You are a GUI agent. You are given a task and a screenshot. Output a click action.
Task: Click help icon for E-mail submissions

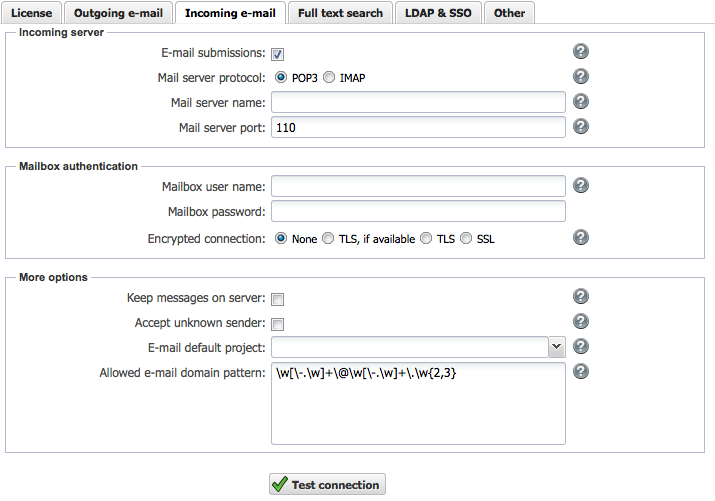click(581, 52)
